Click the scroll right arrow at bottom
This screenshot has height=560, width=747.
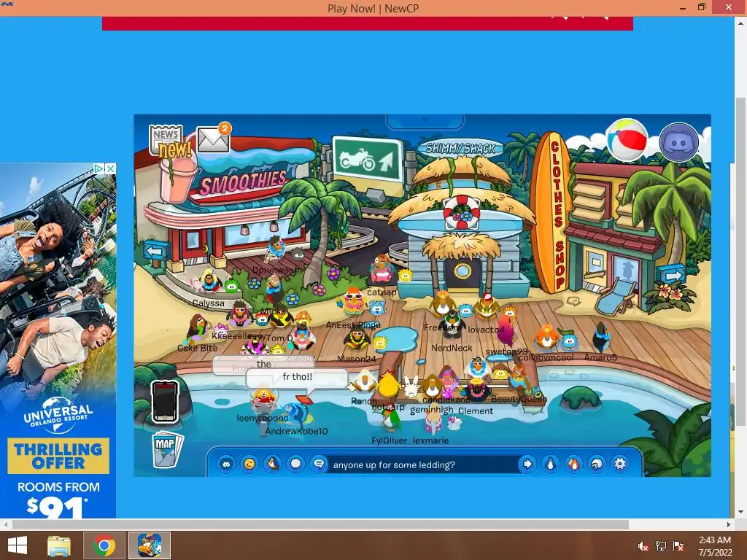point(729,524)
